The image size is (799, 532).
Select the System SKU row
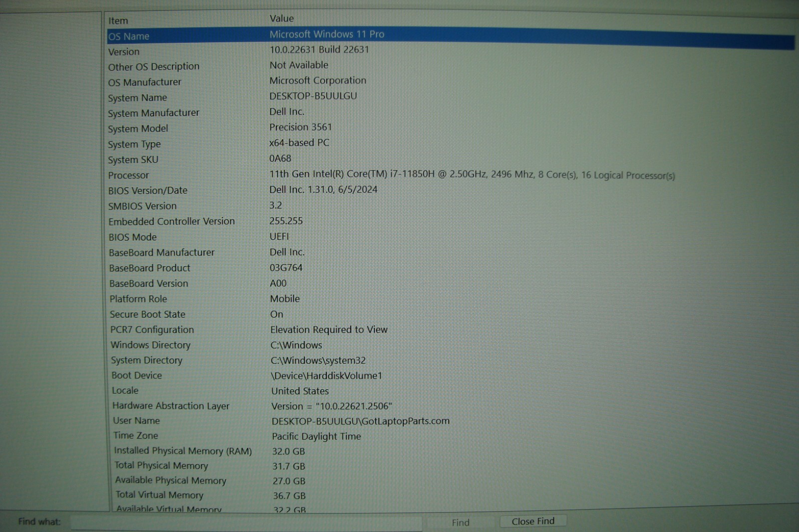coord(133,160)
